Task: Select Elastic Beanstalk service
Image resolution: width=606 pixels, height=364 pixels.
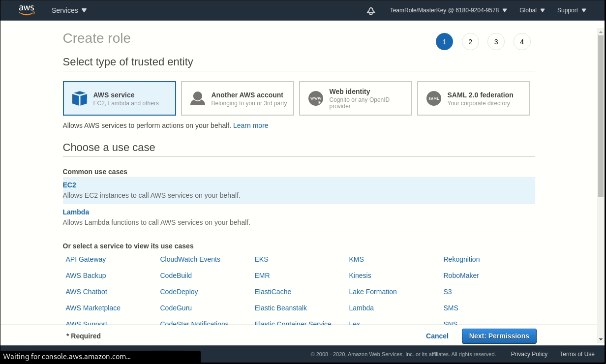Action: 280,308
